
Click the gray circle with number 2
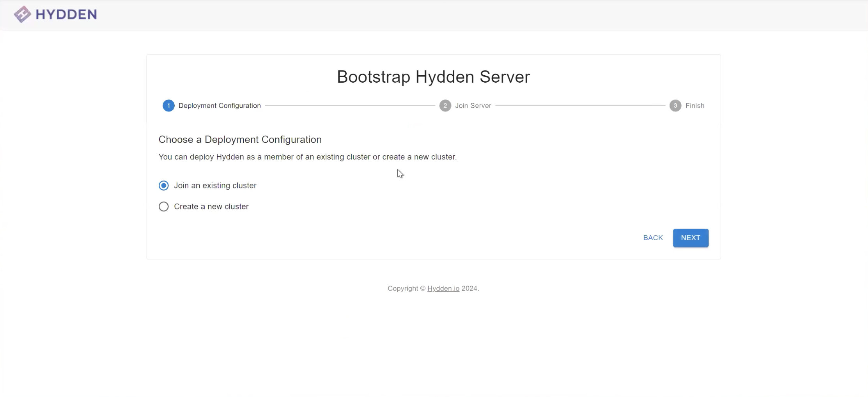(445, 105)
